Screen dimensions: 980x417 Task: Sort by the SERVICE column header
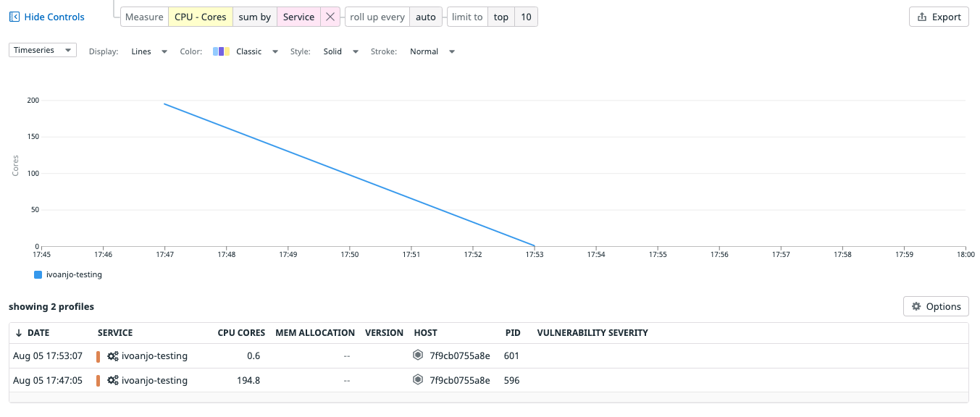(x=115, y=333)
